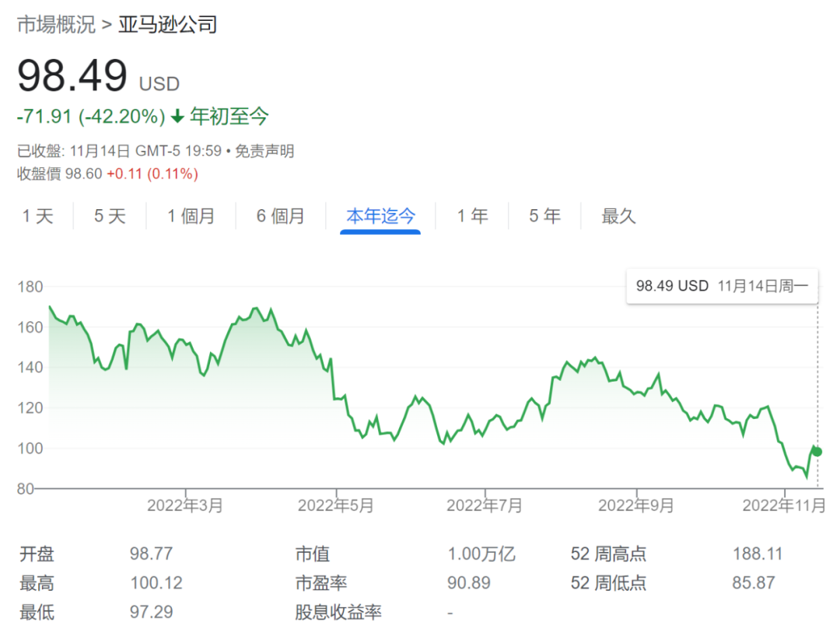Click the 100 y-axis label

[30, 449]
